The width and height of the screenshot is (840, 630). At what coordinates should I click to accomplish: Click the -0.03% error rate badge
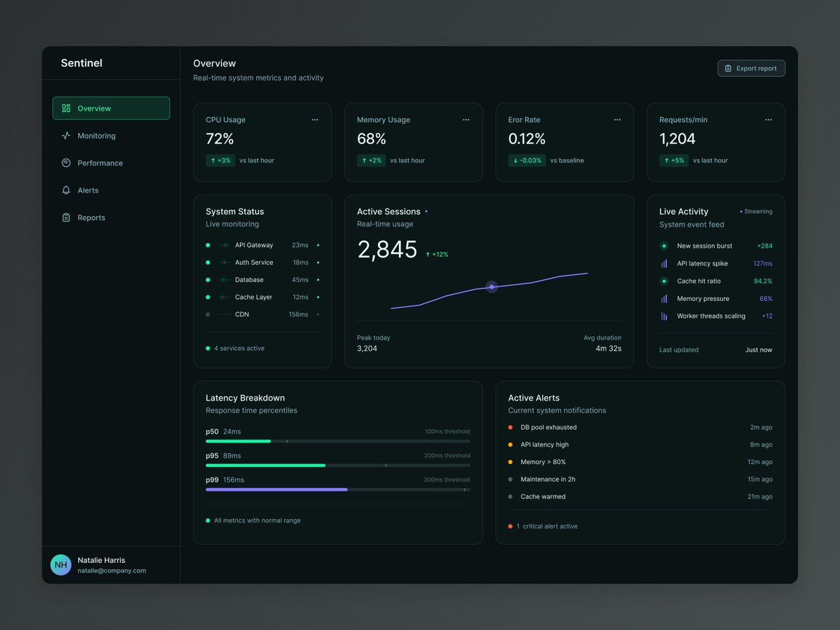click(x=527, y=160)
